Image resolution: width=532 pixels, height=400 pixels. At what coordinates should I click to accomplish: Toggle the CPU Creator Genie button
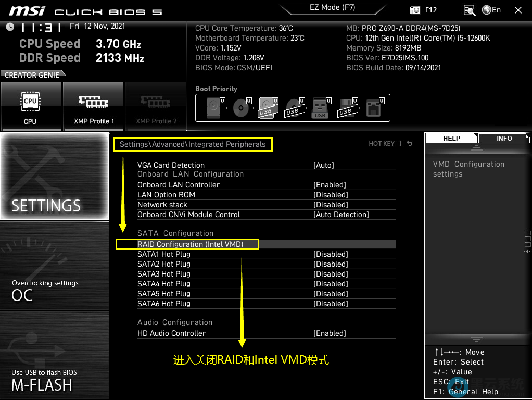click(x=30, y=106)
